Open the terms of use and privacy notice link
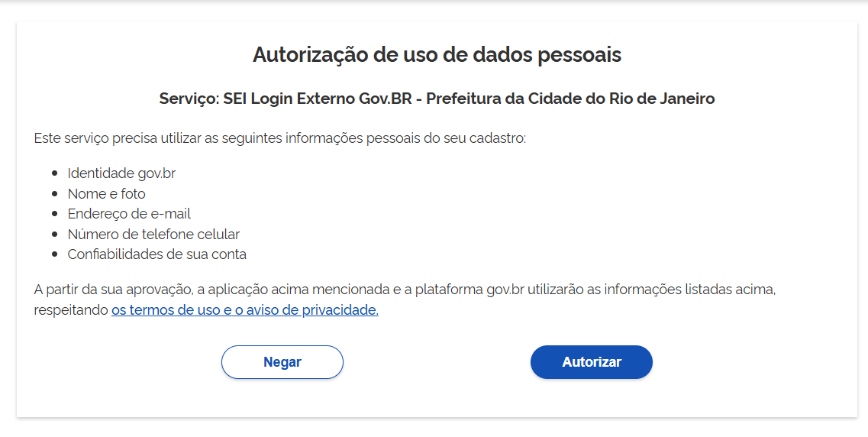868x437 pixels. tap(244, 310)
